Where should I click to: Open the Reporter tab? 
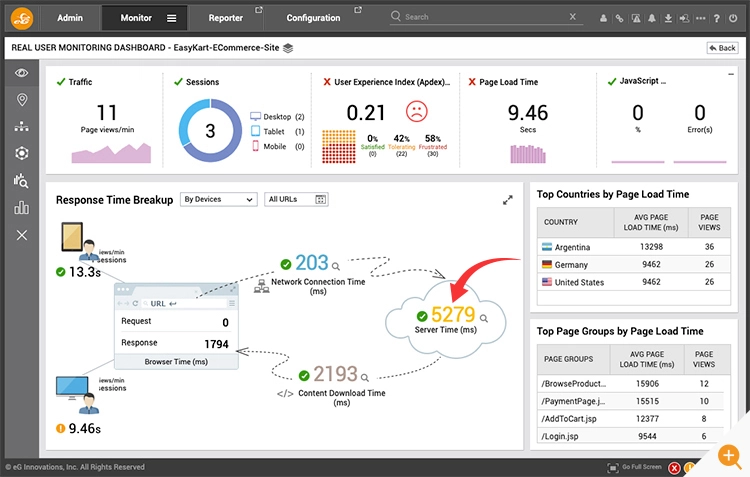coord(225,18)
